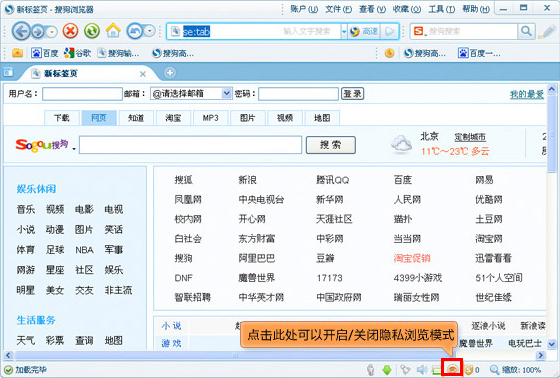Open the favorites folder icon on bookmark bar

click(17, 53)
